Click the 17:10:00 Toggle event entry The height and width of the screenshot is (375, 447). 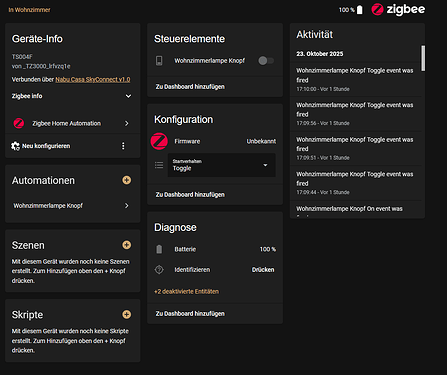(355, 80)
